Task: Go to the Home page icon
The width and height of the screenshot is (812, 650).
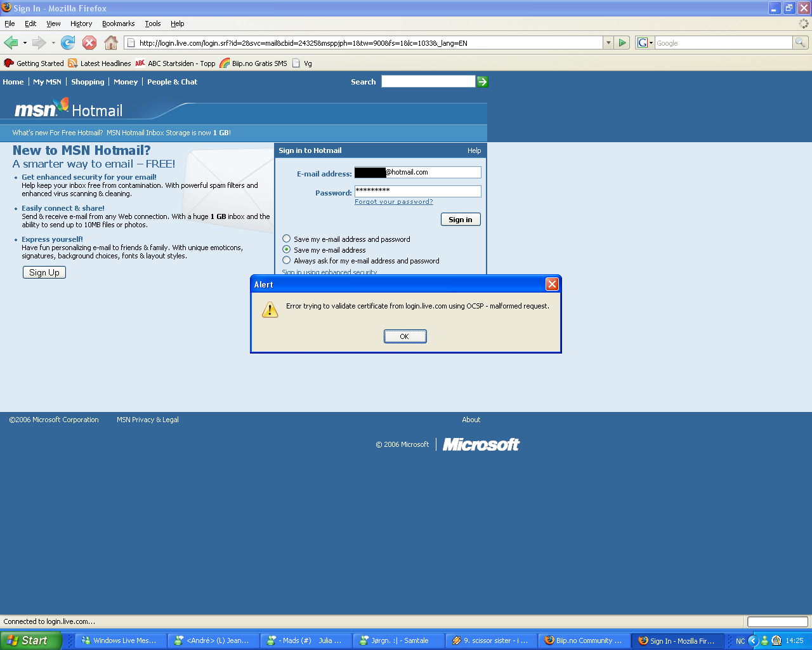Action: tap(111, 43)
